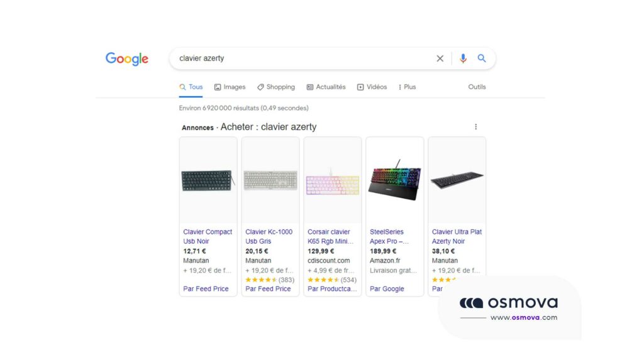Viewport: 644px width, 362px height.
Task: Click the white keyboard product thumbnail
Action: click(x=270, y=179)
